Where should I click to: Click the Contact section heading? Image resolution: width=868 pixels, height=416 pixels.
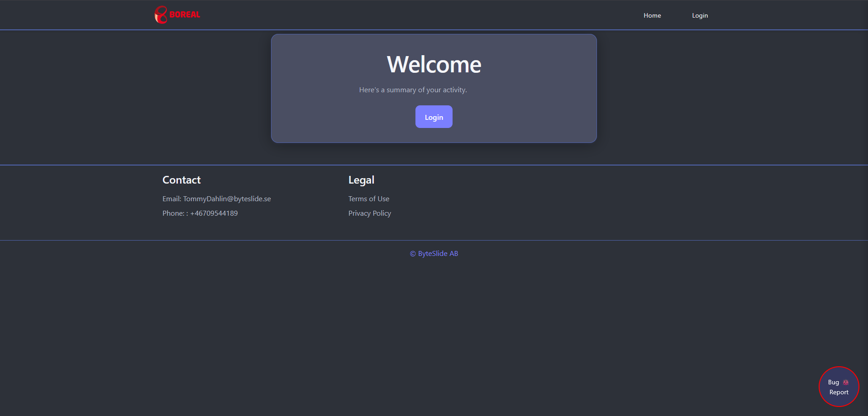181,180
